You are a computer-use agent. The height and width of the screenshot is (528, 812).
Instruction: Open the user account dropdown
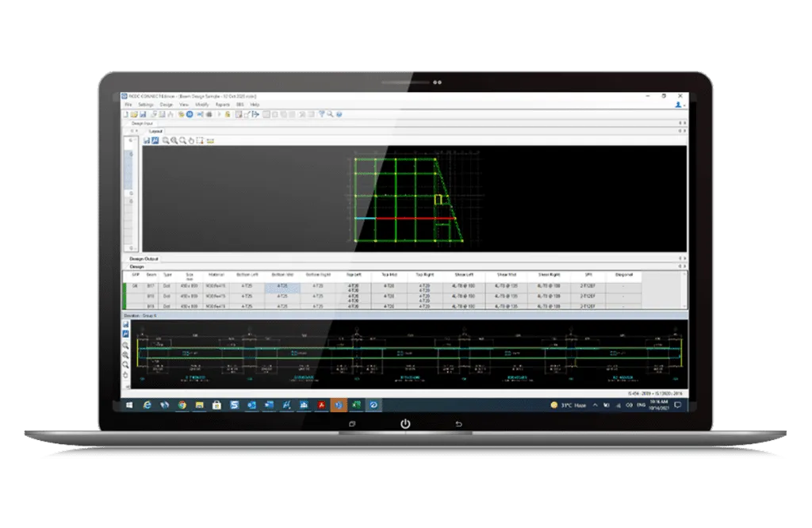pyautogui.click(x=679, y=105)
